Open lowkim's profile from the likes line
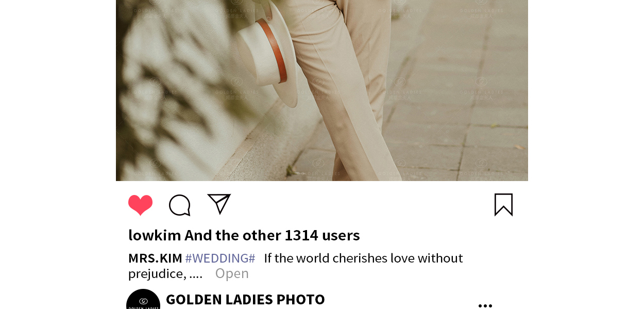This screenshot has width=644, height=309. point(155,235)
